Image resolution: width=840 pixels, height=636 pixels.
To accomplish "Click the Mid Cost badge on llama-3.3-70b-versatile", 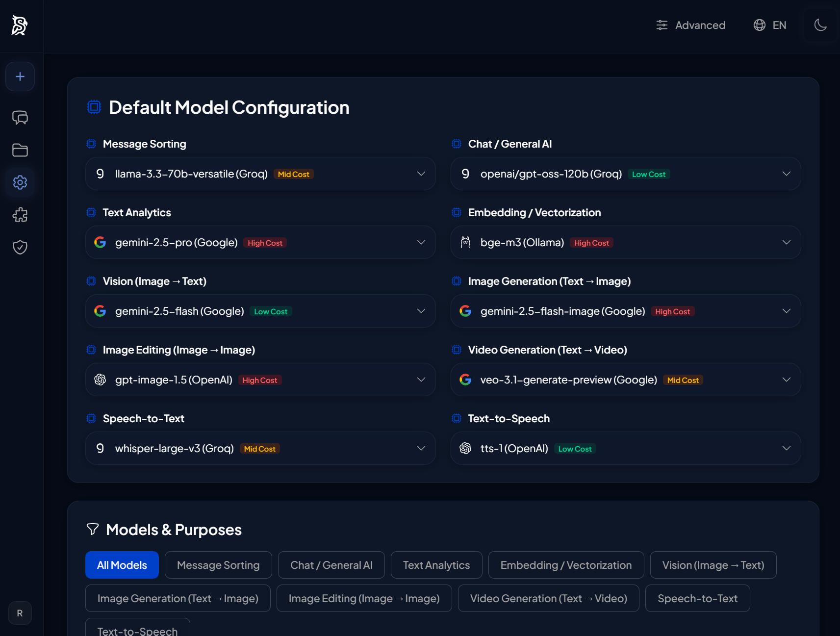I will pos(294,174).
